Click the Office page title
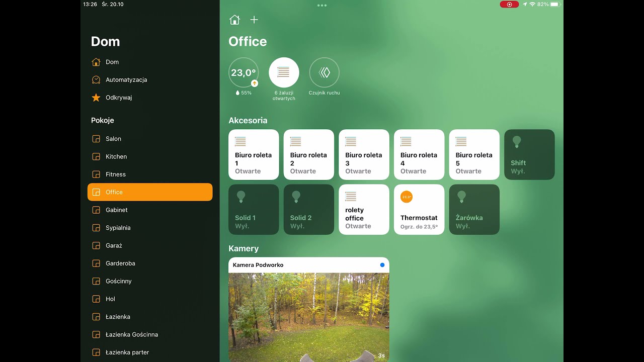644x362 pixels. [x=248, y=41]
